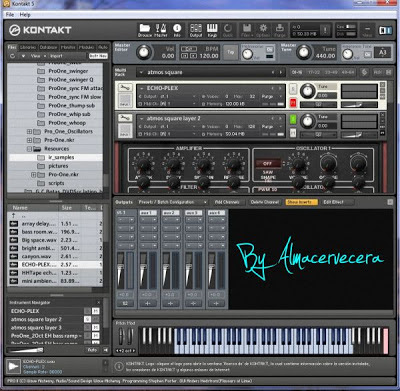
Task: Click the Info icon in toolbar
Action: pyautogui.click(x=177, y=30)
